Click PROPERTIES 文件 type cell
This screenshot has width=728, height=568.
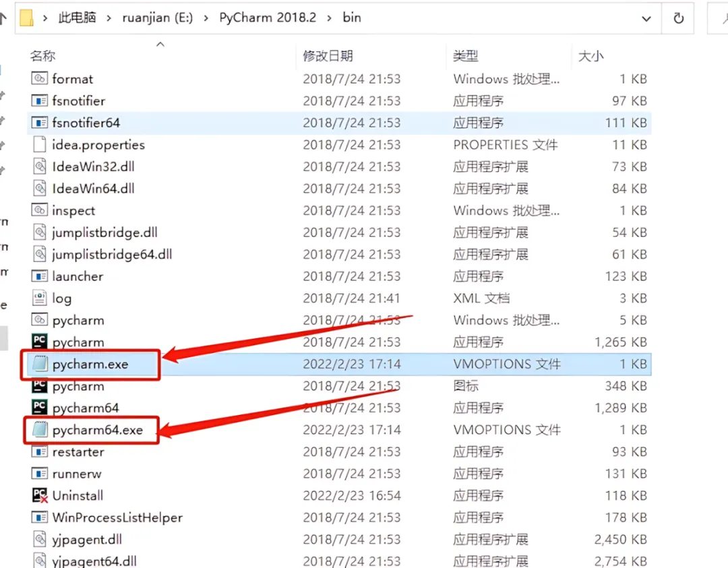point(505,145)
